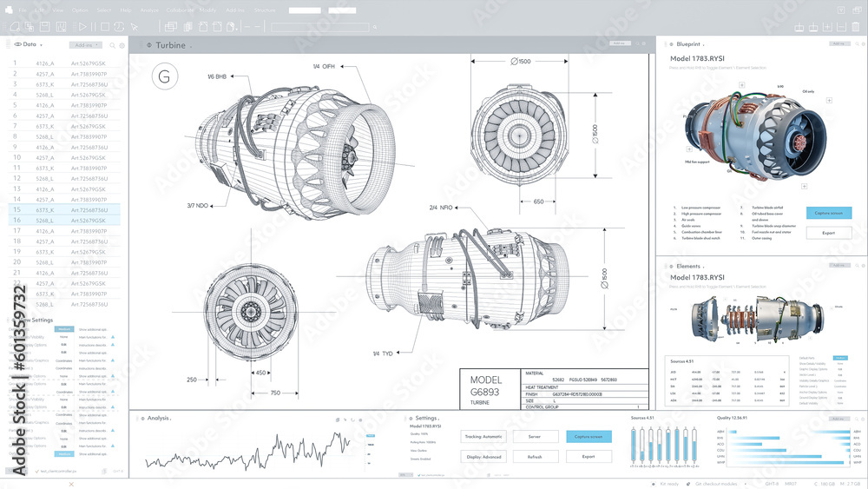Click gear icon in Turbine panel header
This screenshot has width=868, height=489.
tap(644, 43)
